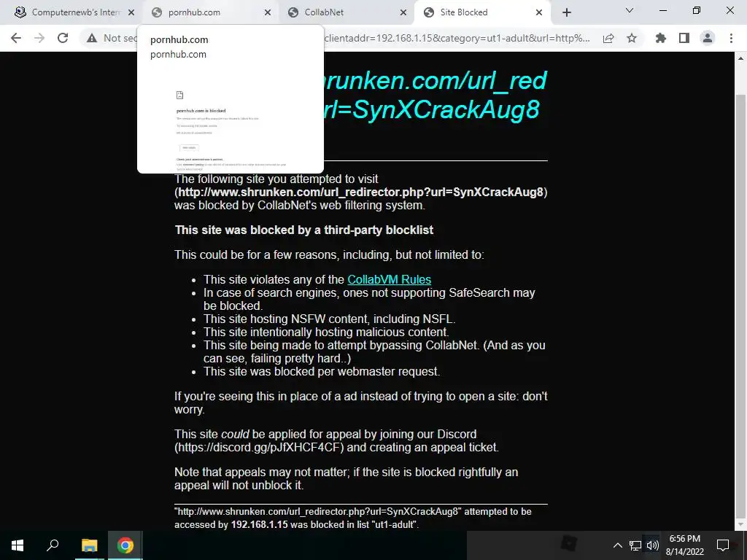Click the 'ut1-adult' list name in footer
747x560 pixels.
pyautogui.click(x=395, y=525)
